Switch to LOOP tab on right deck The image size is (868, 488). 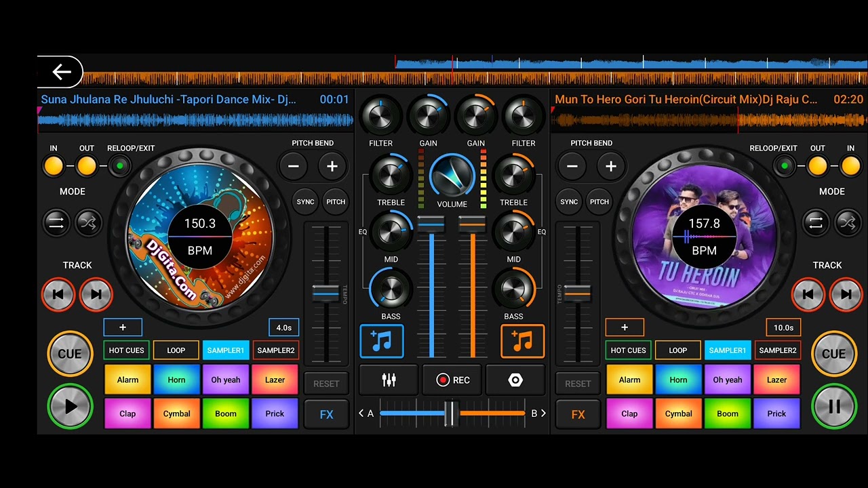[678, 350]
